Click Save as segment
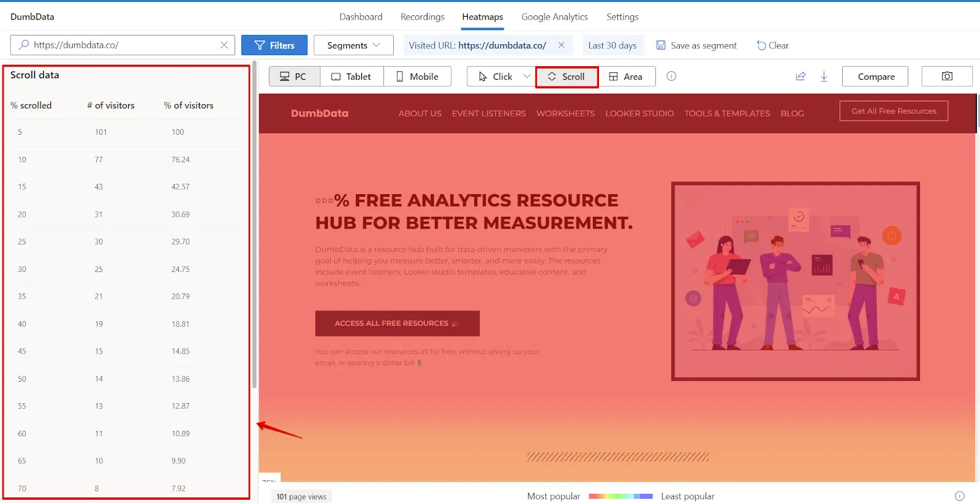Image resolution: width=980 pixels, height=503 pixels. pos(696,45)
